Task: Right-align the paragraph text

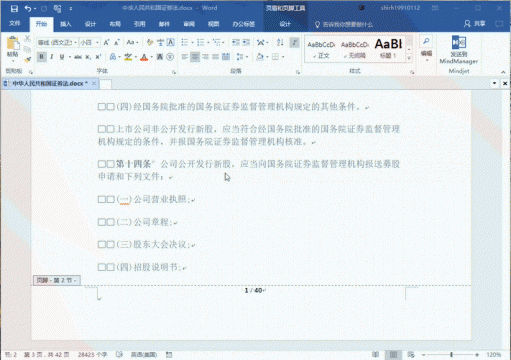Action: tap(205, 57)
